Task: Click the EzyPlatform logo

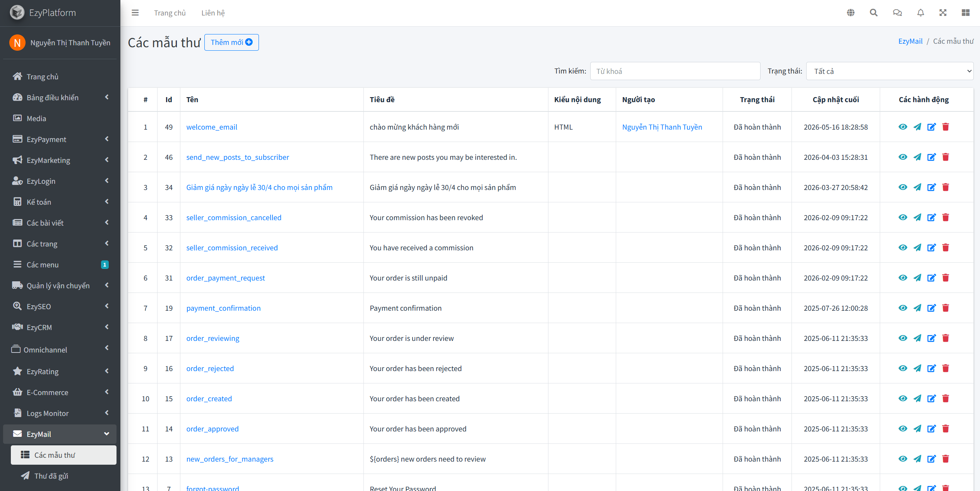Action: (17, 12)
